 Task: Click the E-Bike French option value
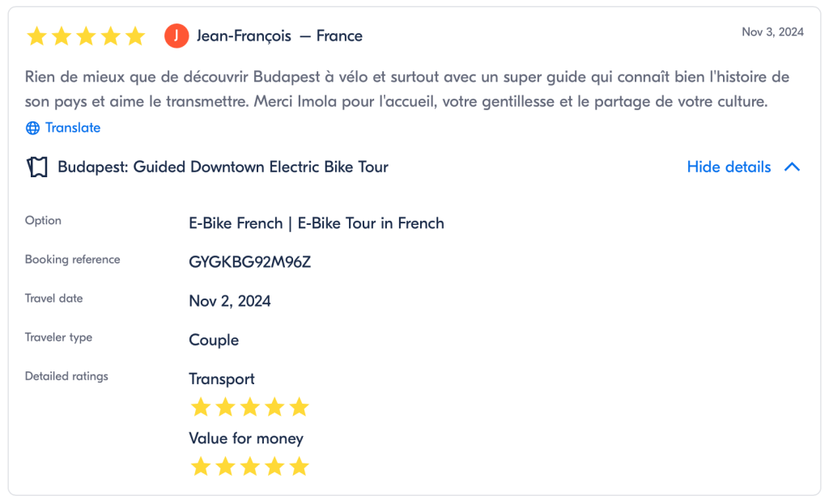pyautogui.click(x=316, y=223)
